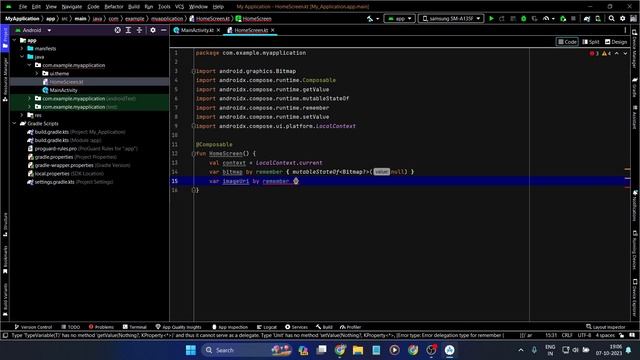Click the Android Studio taskbar icon
This screenshot has height=360, width=640.
(x=449, y=350)
